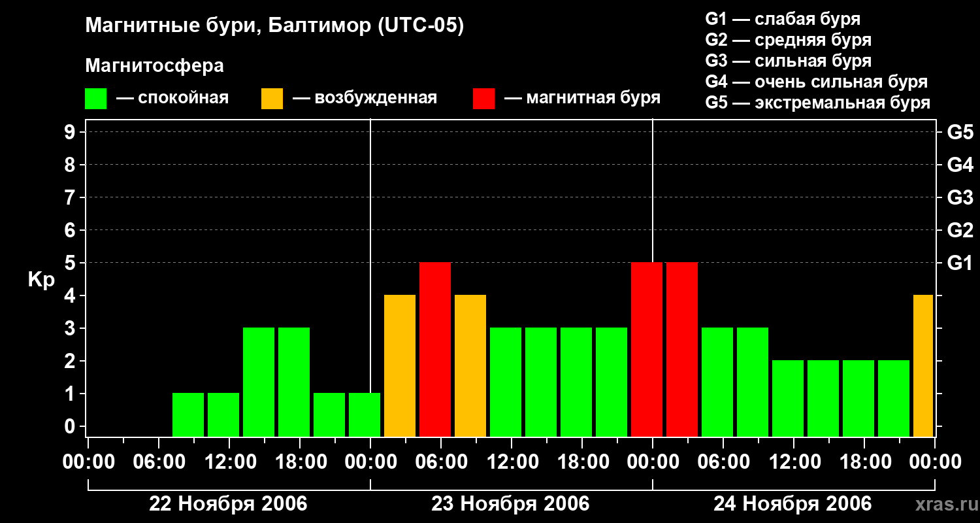The width and height of the screenshot is (980, 523).
Task: Click the red bar ending at midnight before 24 Ноября
Action: pos(647,350)
